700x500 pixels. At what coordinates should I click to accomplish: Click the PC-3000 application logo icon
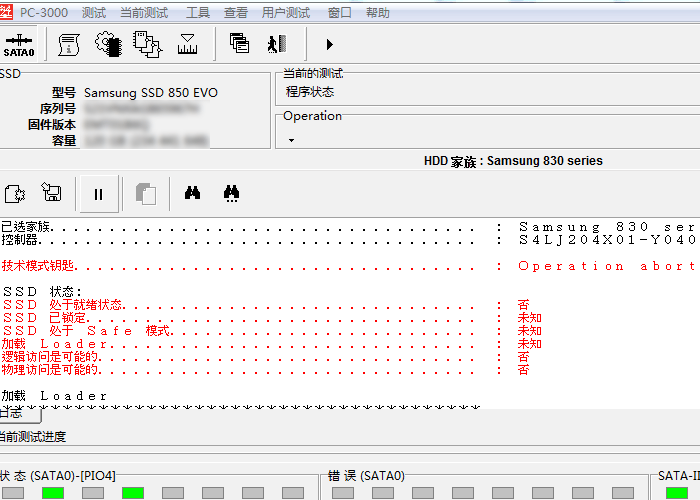6,12
